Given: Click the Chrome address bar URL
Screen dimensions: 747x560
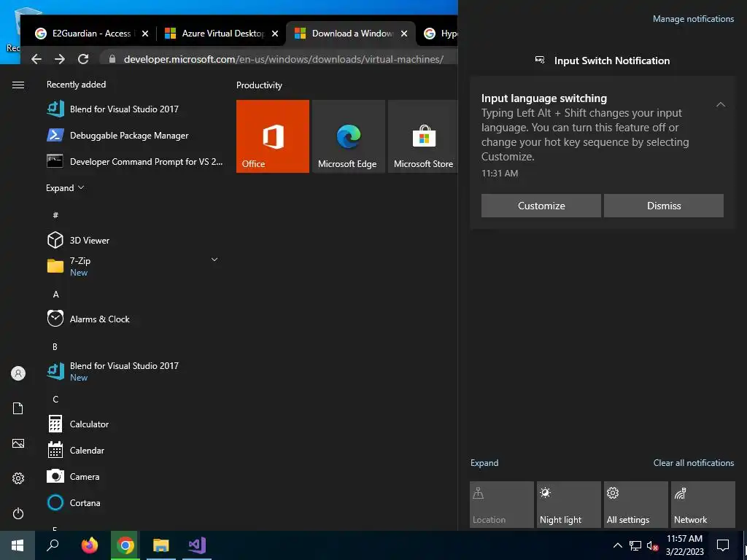Looking at the screenshot, I should (x=284, y=59).
